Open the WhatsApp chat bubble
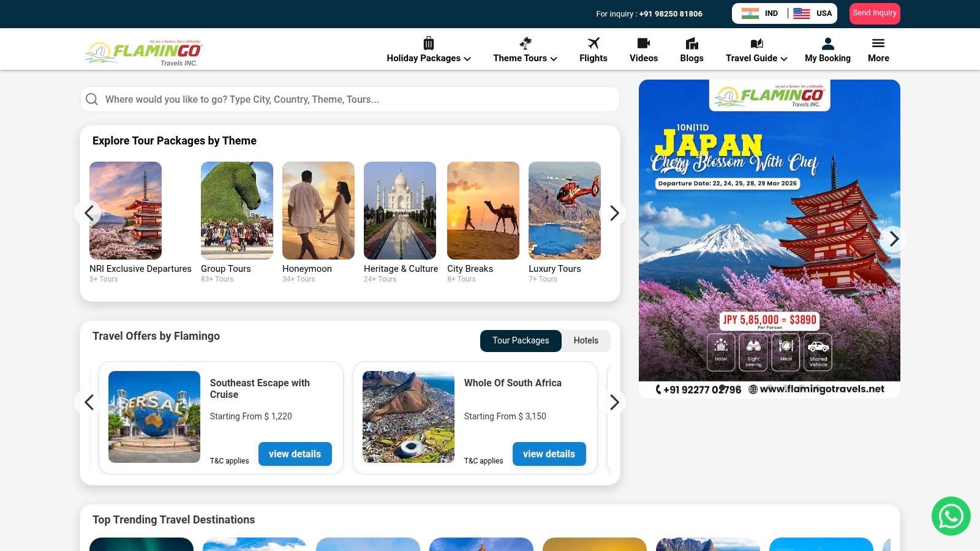This screenshot has height=551, width=980. point(951,516)
